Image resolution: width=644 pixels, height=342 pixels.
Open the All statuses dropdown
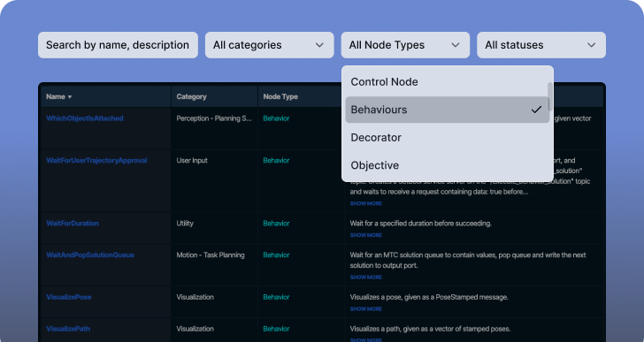(x=541, y=45)
